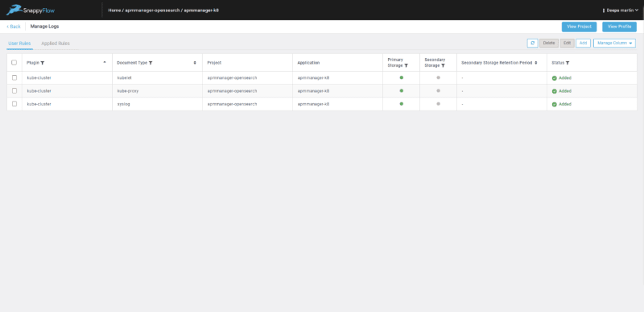Viewport: 644px width, 312px height.
Task: Check the syslog row checkbox
Action: click(x=14, y=104)
